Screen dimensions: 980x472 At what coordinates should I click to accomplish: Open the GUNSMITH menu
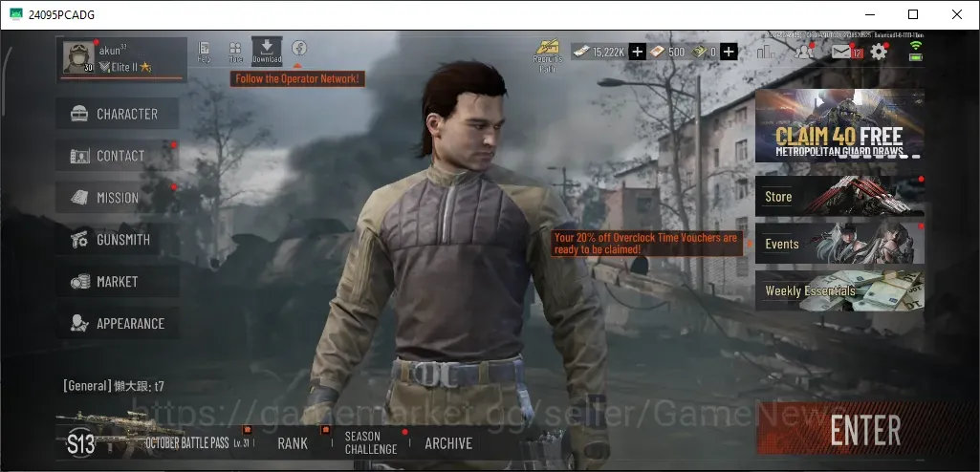118,240
